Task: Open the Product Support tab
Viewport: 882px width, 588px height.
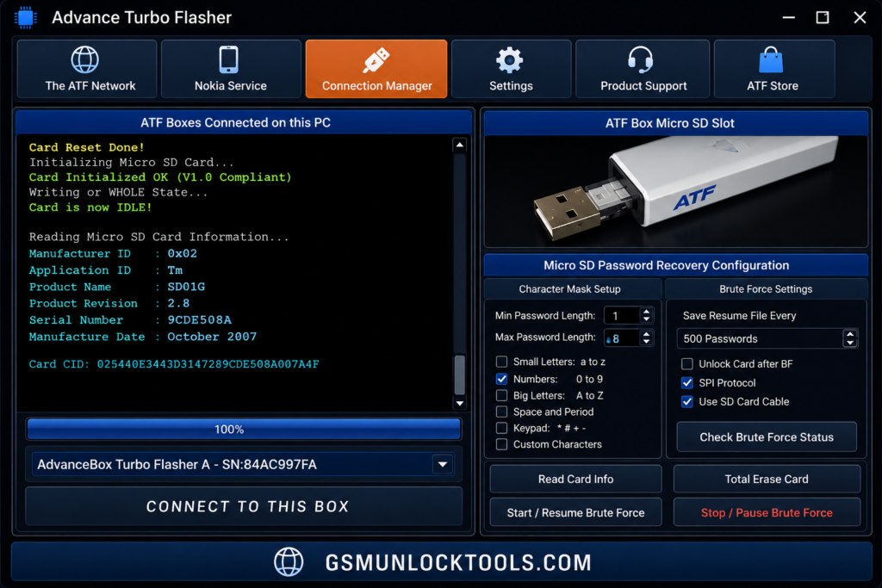Action: (x=643, y=69)
